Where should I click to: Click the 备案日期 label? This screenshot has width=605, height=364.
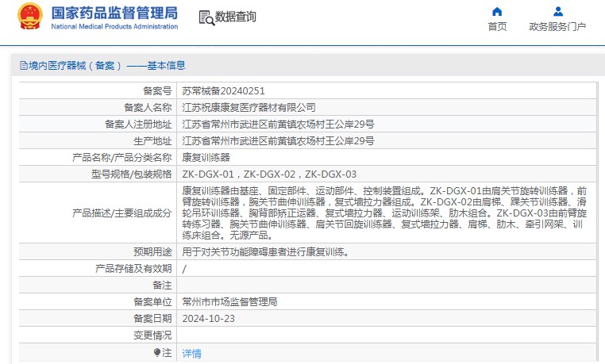click(x=152, y=319)
